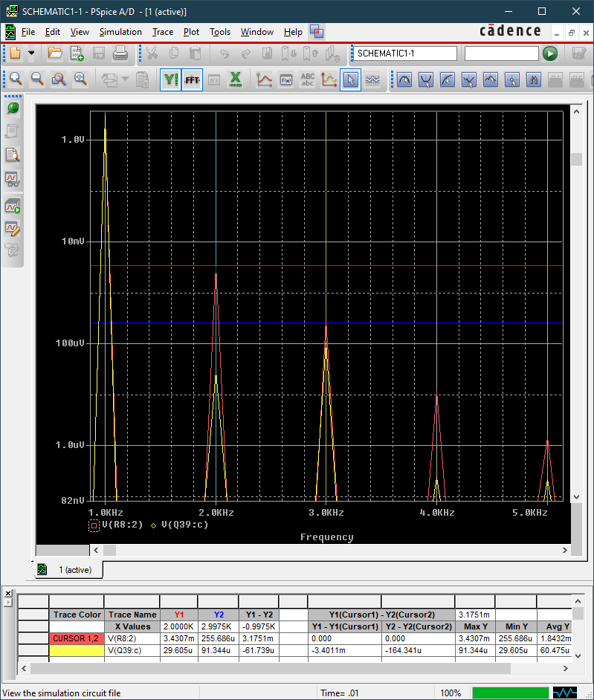
Task: Open the Trace menu
Action: pos(162,32)
